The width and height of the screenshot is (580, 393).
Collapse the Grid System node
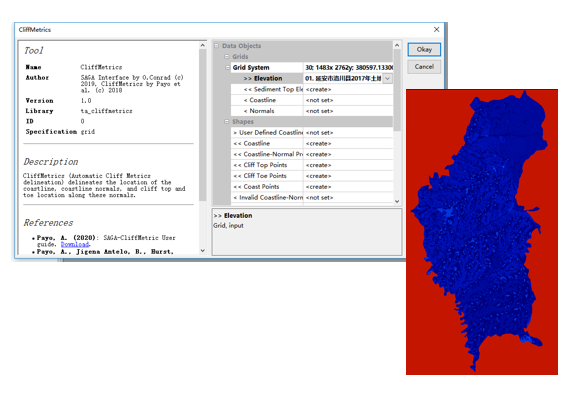click(227, 67)
